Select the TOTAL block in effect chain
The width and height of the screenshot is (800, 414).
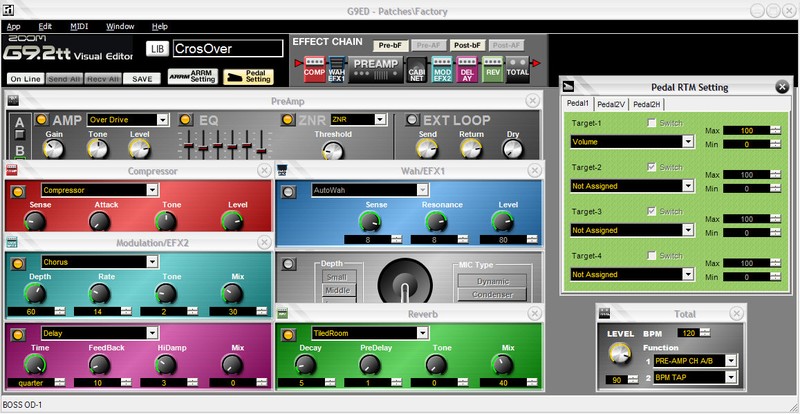click(x=517, y=69)
